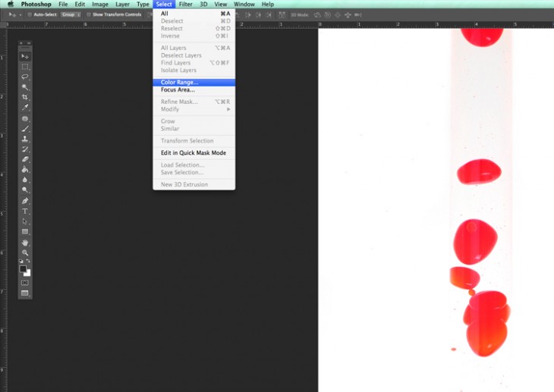Open the Filter menu

[x=185, y=5]
